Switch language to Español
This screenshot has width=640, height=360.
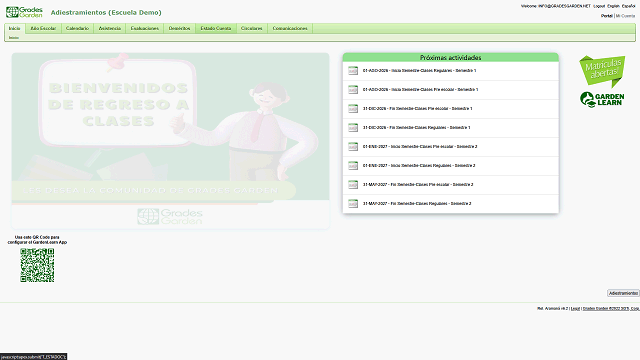[628, 6]
